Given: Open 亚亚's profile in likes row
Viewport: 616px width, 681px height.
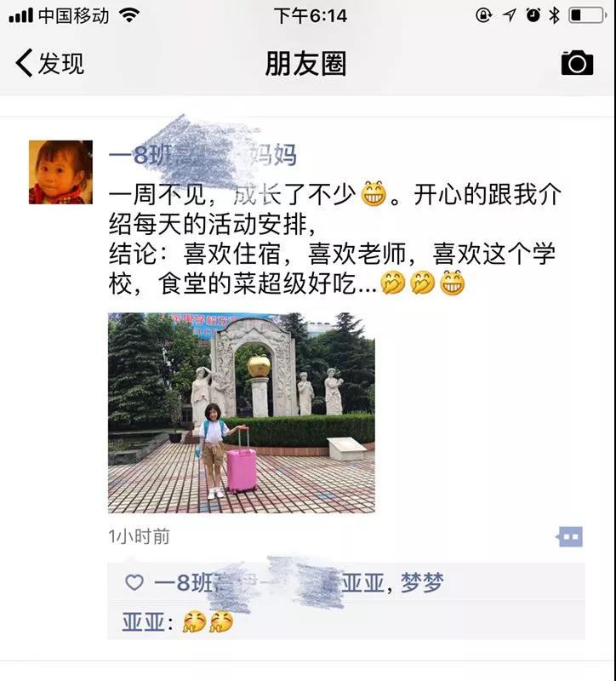Looking at the screenshot, I should tap(363, 583).
